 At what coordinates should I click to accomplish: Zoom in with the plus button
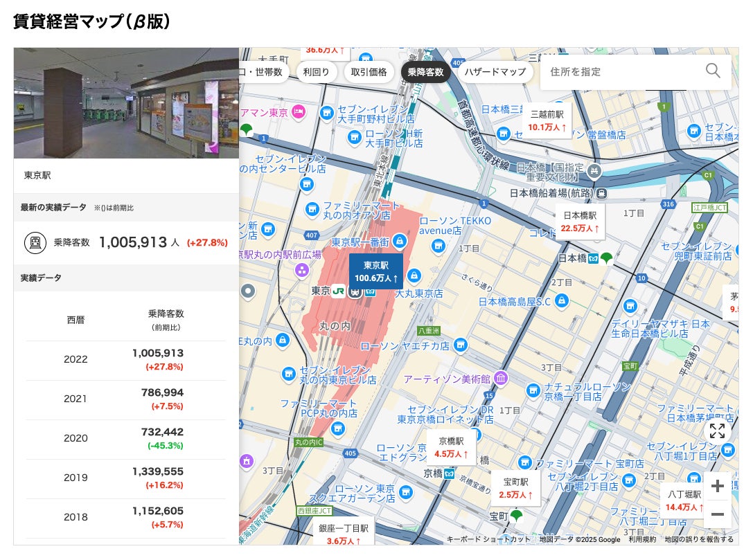(718, 486)
